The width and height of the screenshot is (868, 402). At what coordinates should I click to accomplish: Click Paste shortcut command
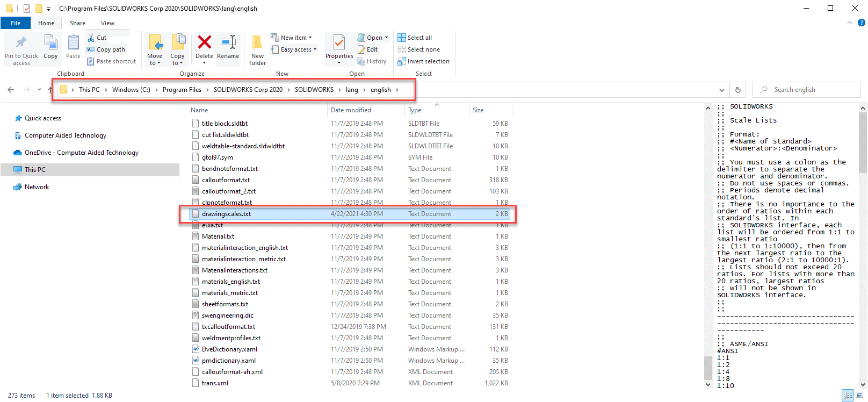[x=111, y=61]
